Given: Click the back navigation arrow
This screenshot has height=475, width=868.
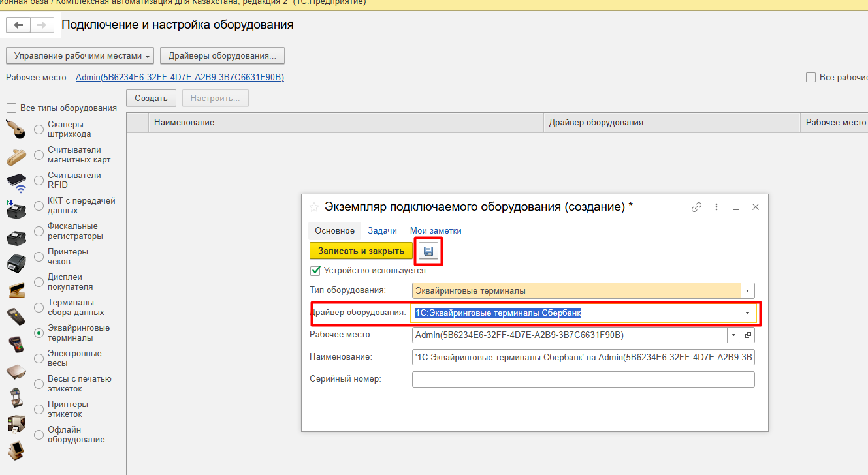Looking at the screenshot, I should click(x=18, y=25).
